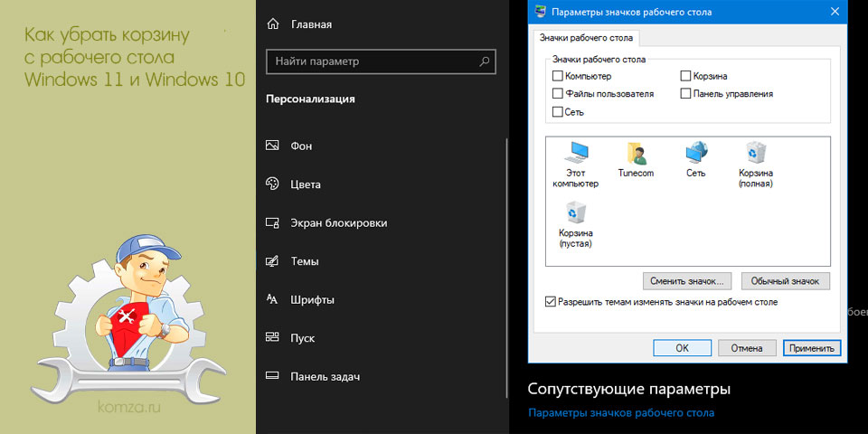868x434 pixels.
Task: Enable the Файлы пользователя checkbox
Action: (x=558, y=94)
